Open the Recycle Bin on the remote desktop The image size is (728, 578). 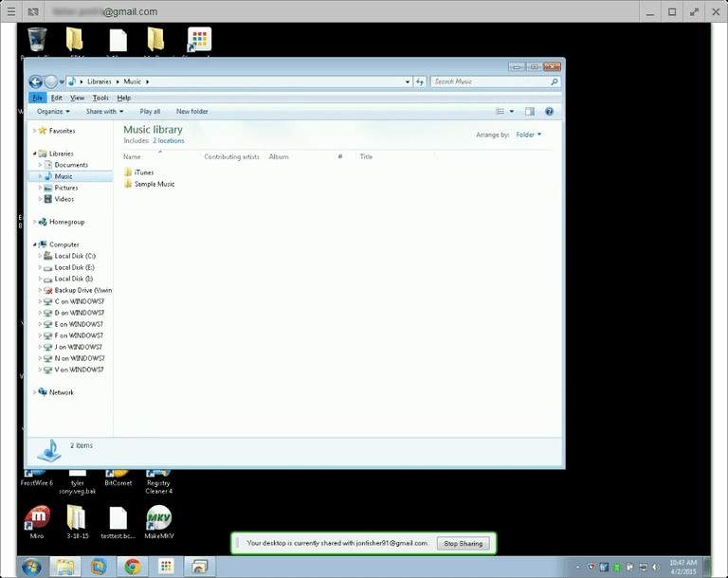pyautogui.click(x=37, y=40)
